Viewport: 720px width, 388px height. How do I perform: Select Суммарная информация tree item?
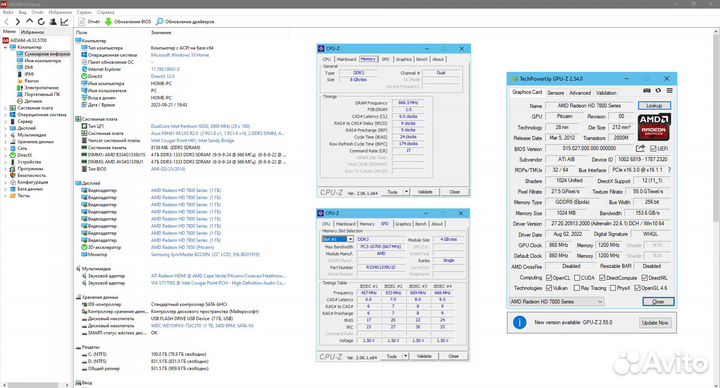(44, 54)
